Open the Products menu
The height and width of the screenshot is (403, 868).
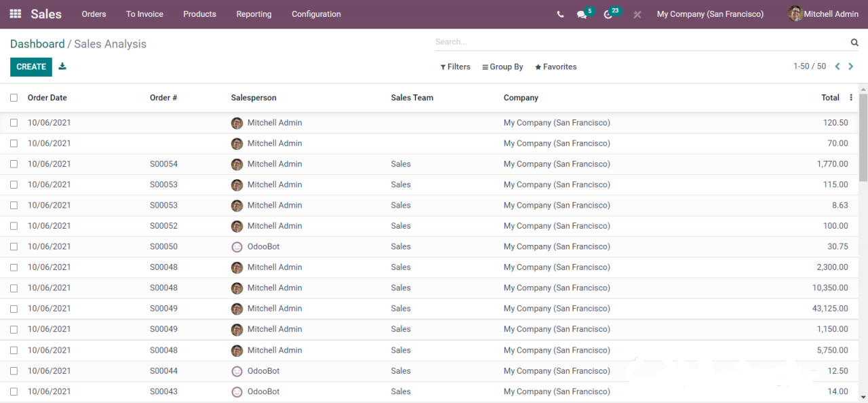(x=199, y=14)
